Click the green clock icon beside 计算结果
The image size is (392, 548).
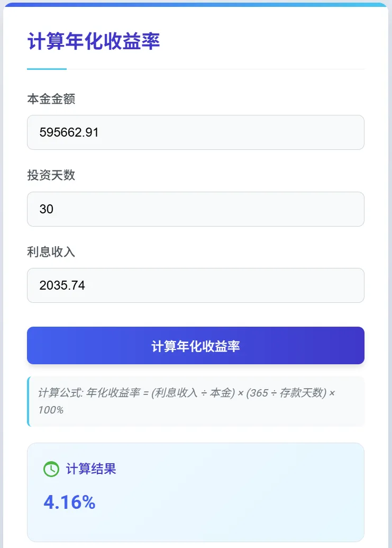click(51, 469)
